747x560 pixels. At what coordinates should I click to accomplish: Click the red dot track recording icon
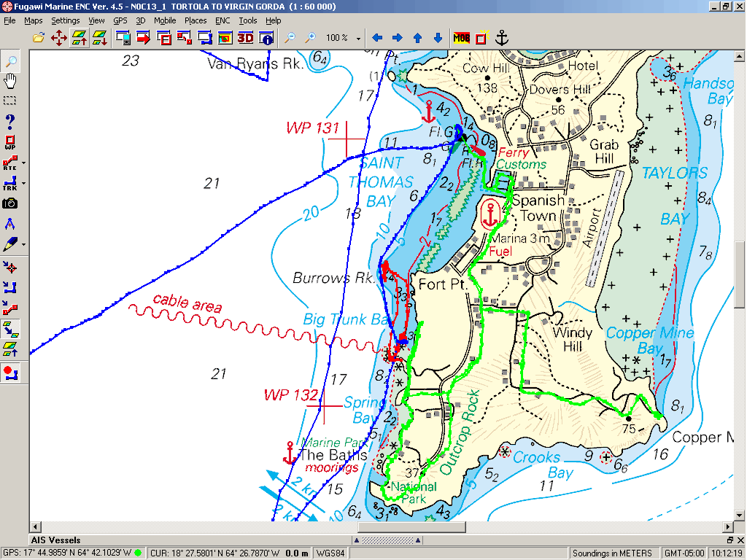tap(10, 373)
